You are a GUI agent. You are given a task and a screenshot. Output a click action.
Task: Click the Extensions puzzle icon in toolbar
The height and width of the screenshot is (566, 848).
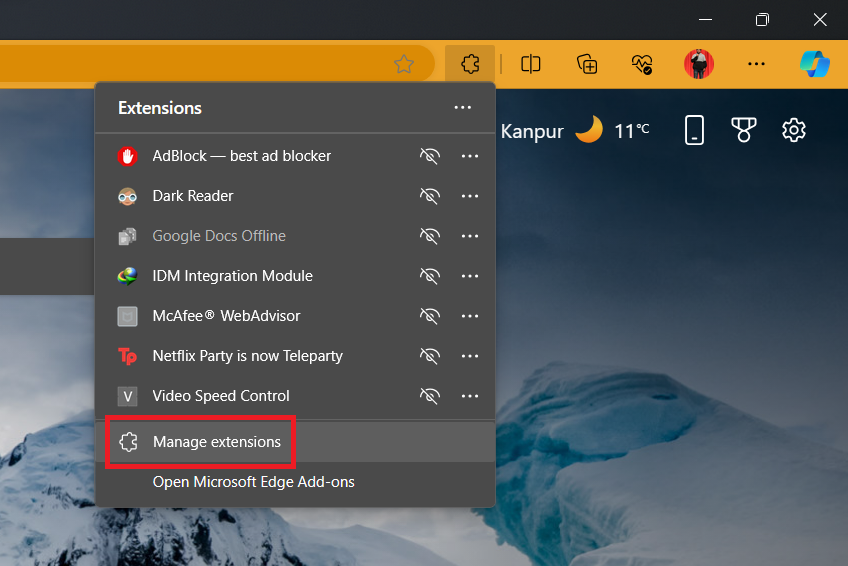click(x=469, y=64)
